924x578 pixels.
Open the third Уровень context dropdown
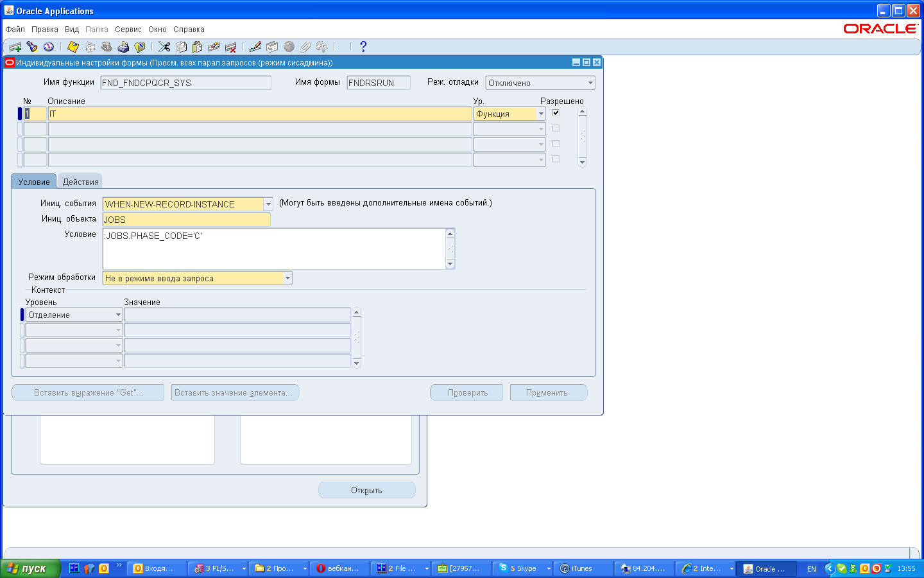[118, 346]
